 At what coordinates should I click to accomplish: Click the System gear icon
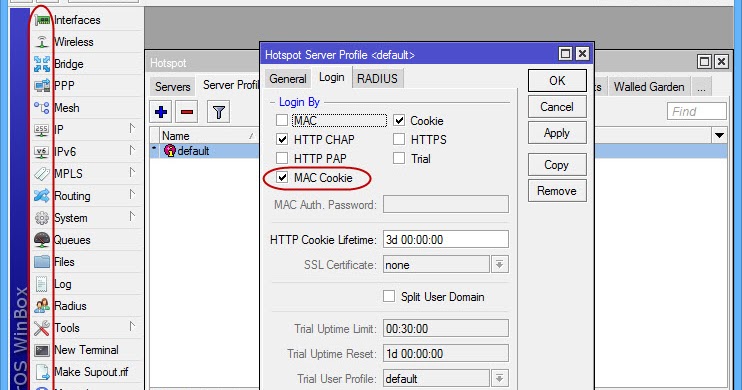tap(42, 218)
